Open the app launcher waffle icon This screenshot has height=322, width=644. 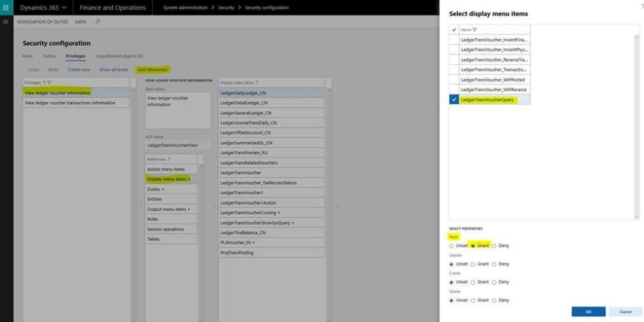(x=6, y=8)
